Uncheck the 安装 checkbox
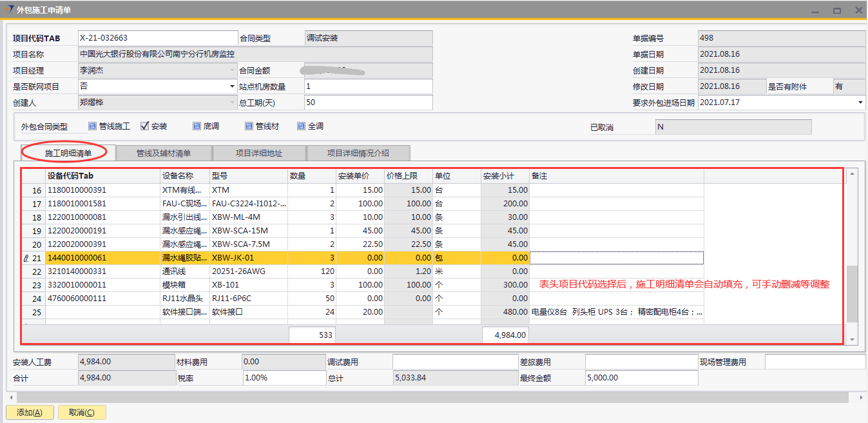The image size is (868, 423). 144,126
